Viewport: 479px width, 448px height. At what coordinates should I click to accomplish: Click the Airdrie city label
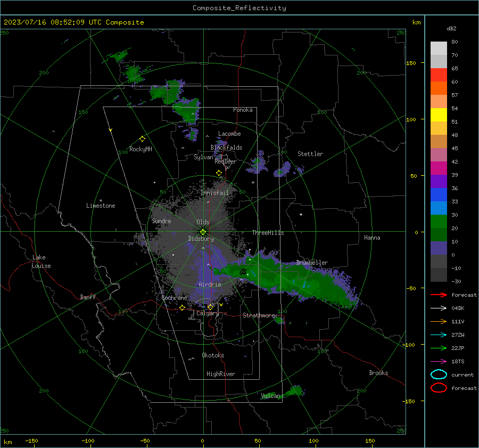tap(210, 284)
